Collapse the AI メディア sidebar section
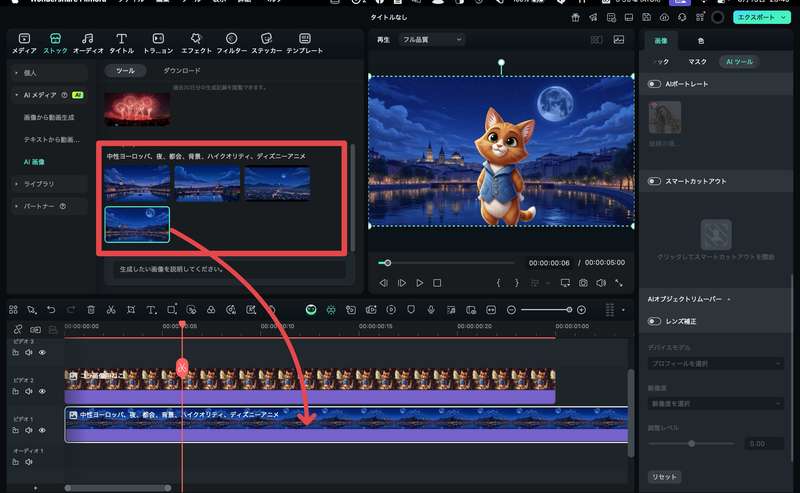The width and height of the screenshot is (800, 493). tap(16, 95)
